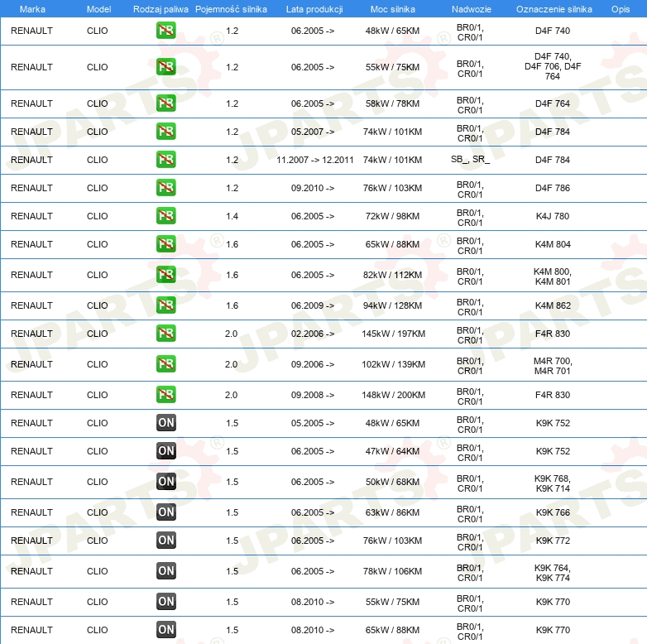Click the Rodzaj paliwa column header

click(x=161, y=9)
